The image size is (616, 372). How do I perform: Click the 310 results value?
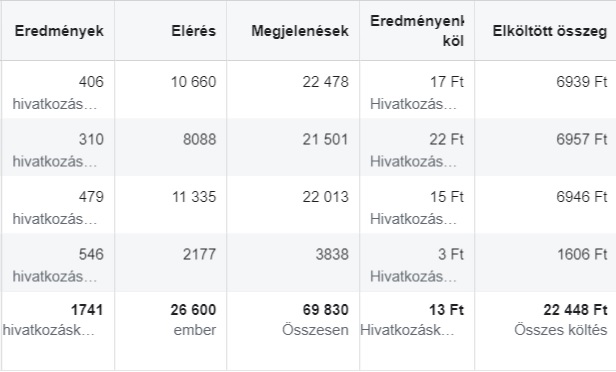[91, 139]
